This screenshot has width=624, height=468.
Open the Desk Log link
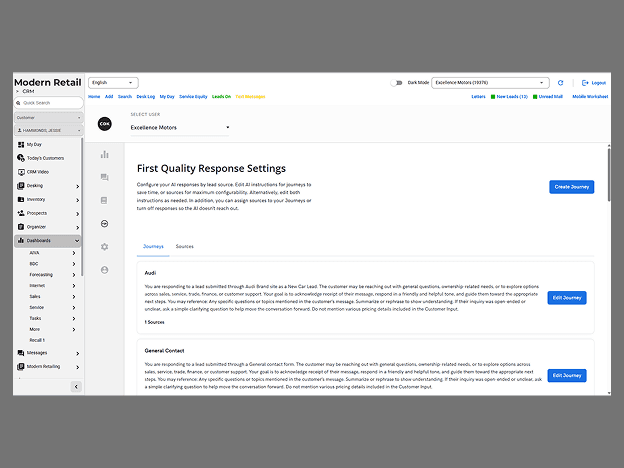coord(146,97)
